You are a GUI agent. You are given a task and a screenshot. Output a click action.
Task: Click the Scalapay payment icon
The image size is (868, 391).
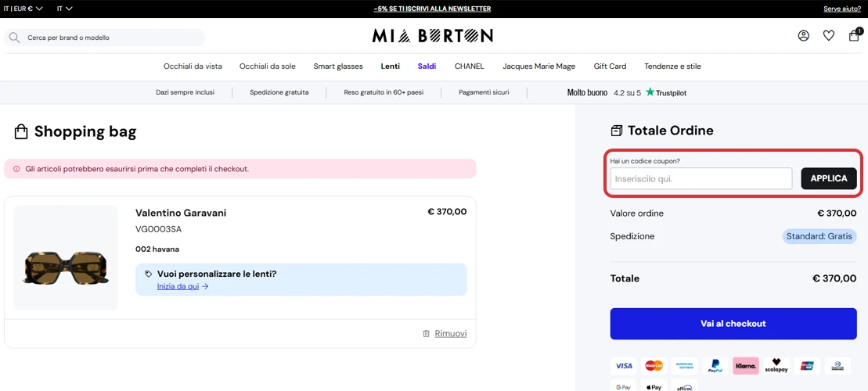click(776, 366)
